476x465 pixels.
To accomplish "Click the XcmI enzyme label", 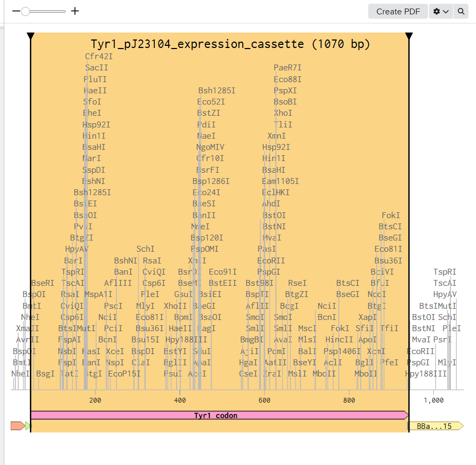I will 376,351.
